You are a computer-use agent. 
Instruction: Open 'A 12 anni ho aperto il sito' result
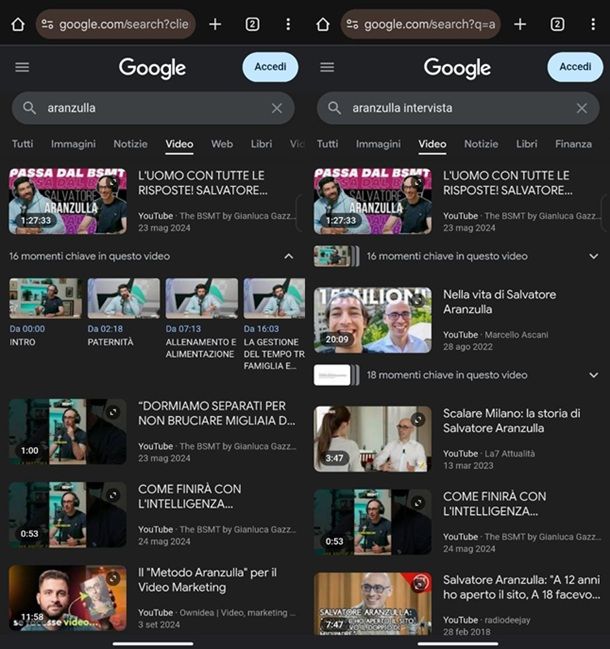[x=521, y=587]
